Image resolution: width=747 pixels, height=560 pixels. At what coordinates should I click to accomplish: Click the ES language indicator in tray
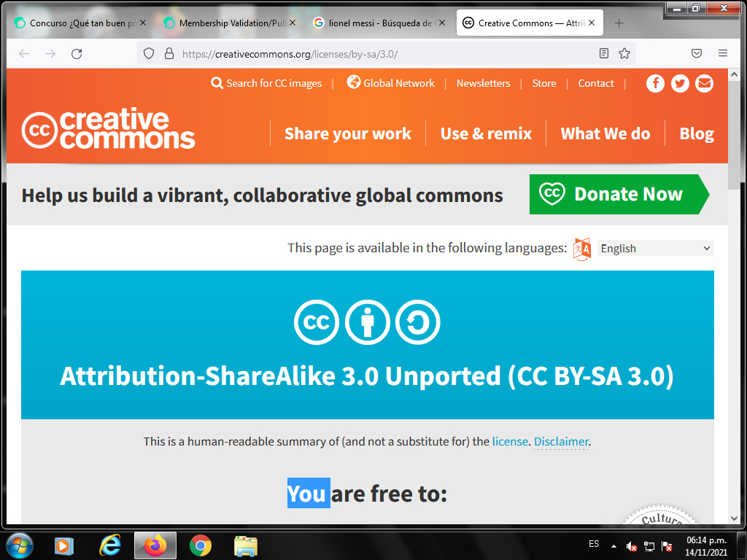(x=594, y=544)
